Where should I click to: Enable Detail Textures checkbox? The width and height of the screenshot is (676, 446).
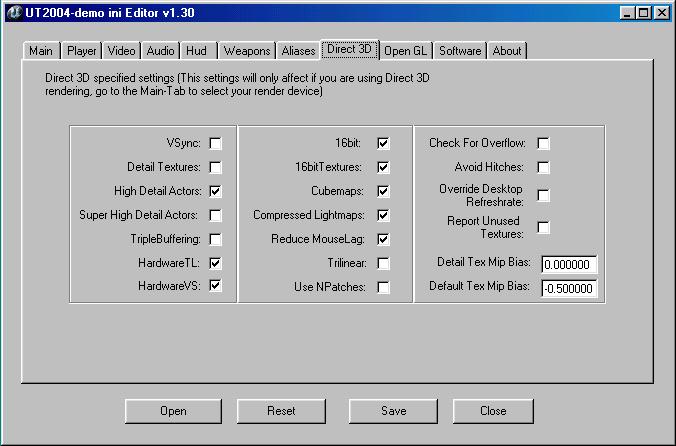coord(215,167)
